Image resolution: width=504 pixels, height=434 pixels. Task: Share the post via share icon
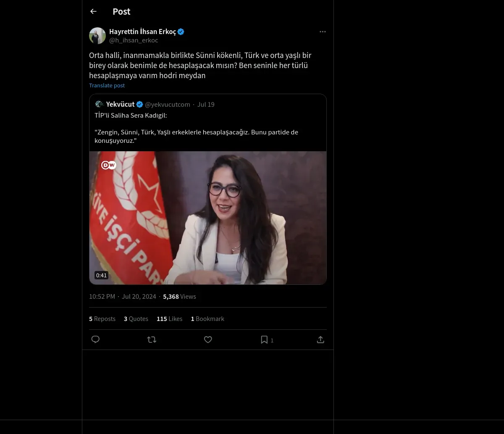[x=320, y=339]
